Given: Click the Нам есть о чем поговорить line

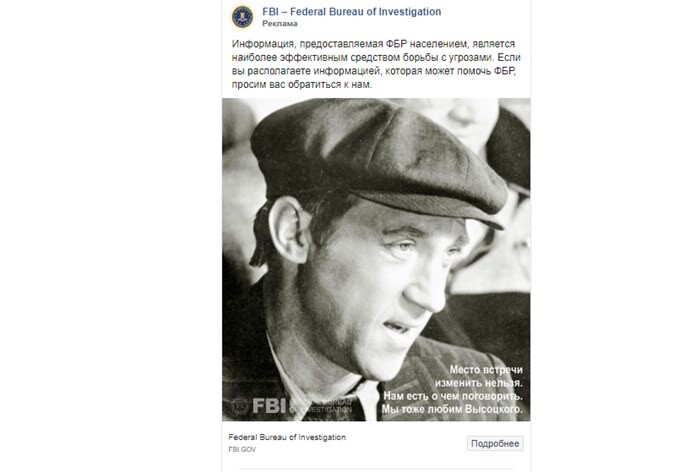Looking at the screenshot, I should 453,396.
